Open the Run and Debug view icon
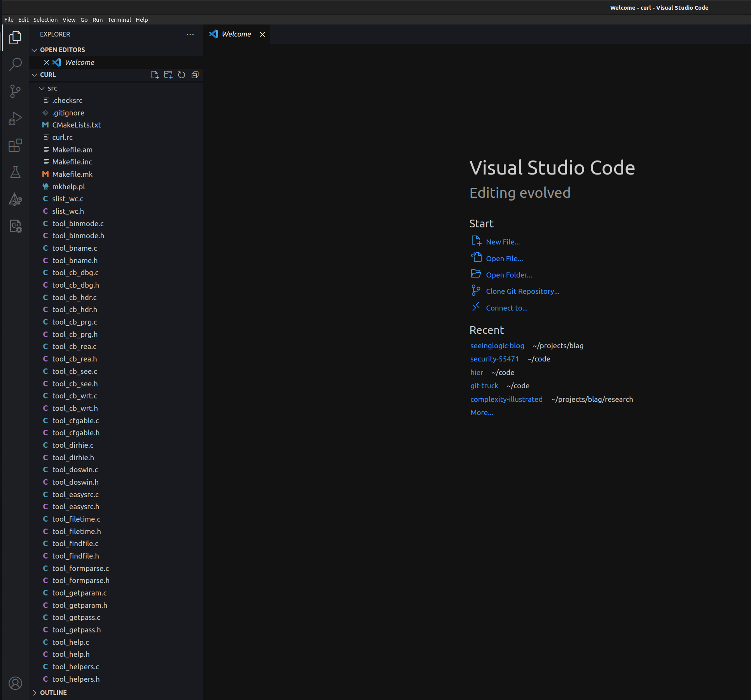The width and height of the screenshot is (751, 700). pyautogui.click(x=15, y=119)
